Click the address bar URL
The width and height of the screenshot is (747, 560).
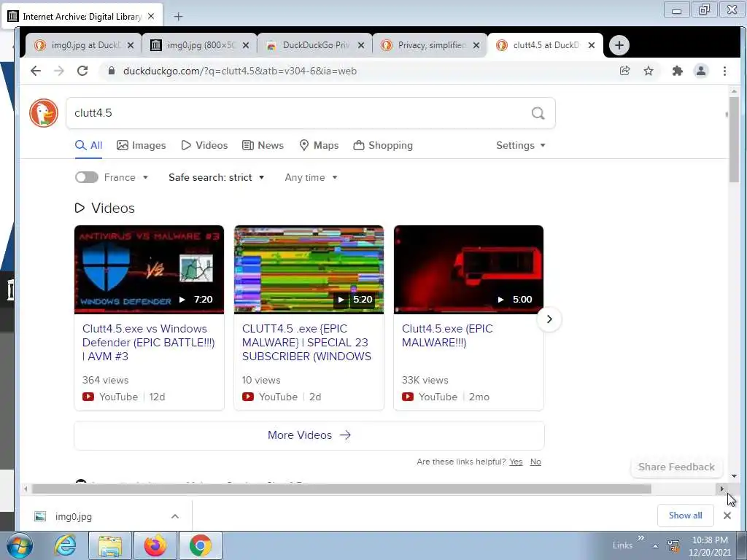click(240, 71)
